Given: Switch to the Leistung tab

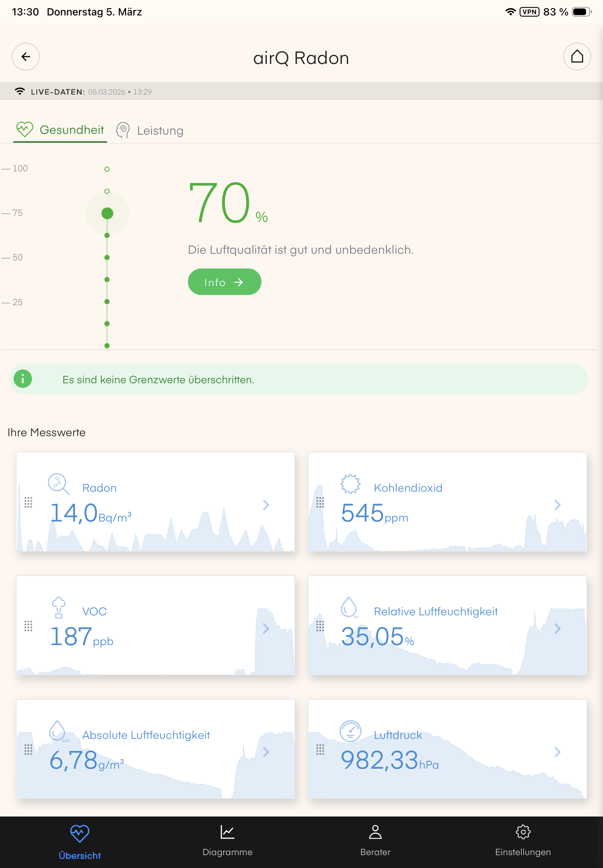Looking at the screenshot, I should tap(150, 130).
